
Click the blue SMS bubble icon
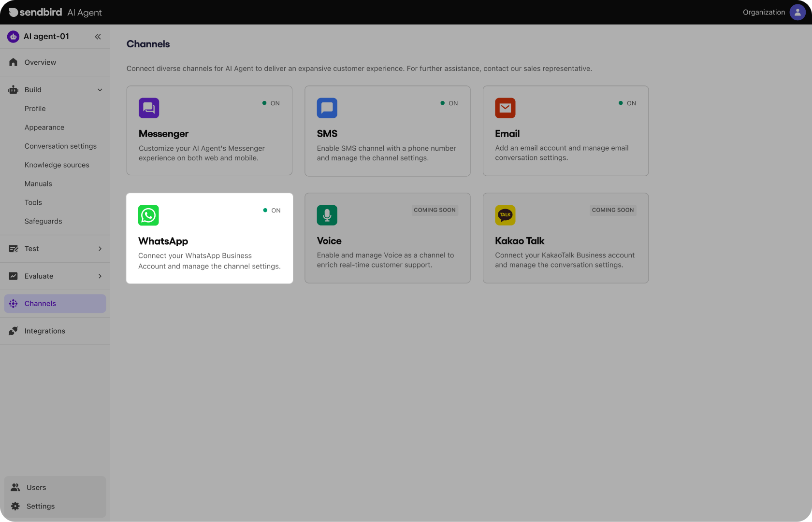pos(327,108)
